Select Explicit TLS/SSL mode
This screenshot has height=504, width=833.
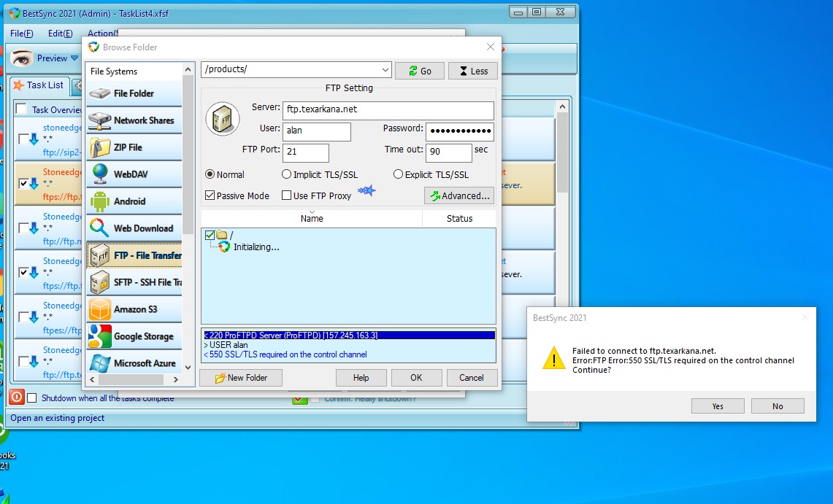(x=398, y=174)
